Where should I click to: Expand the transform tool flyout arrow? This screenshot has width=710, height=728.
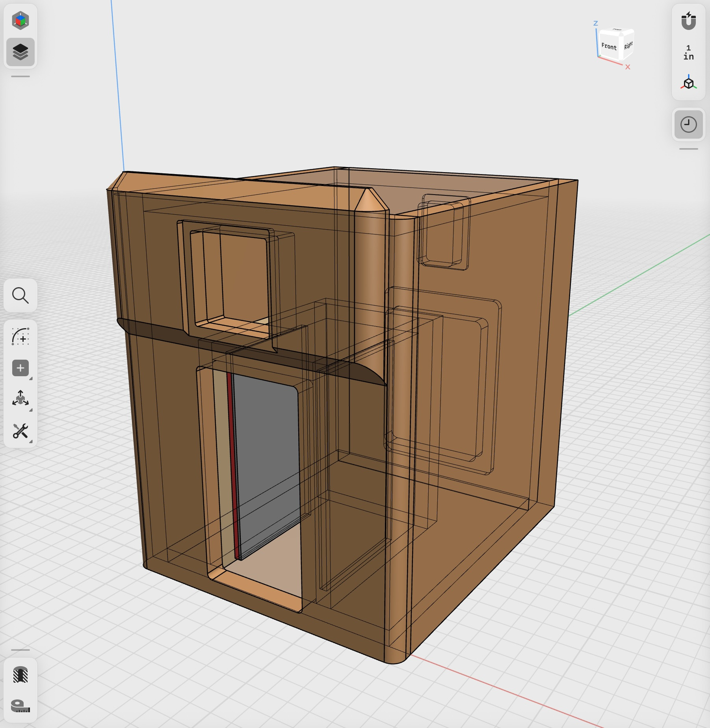[x=31, y=410]
